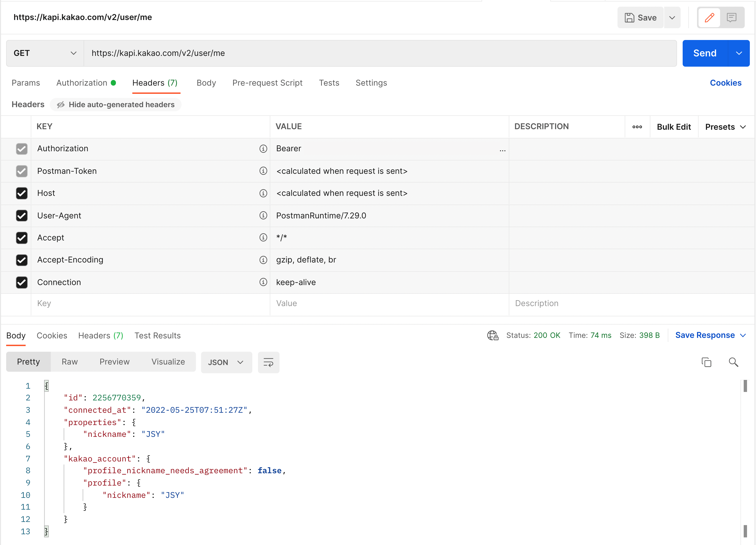Uncheck the Host header
This screenshot has width=756, height=545.
[22, 193]
